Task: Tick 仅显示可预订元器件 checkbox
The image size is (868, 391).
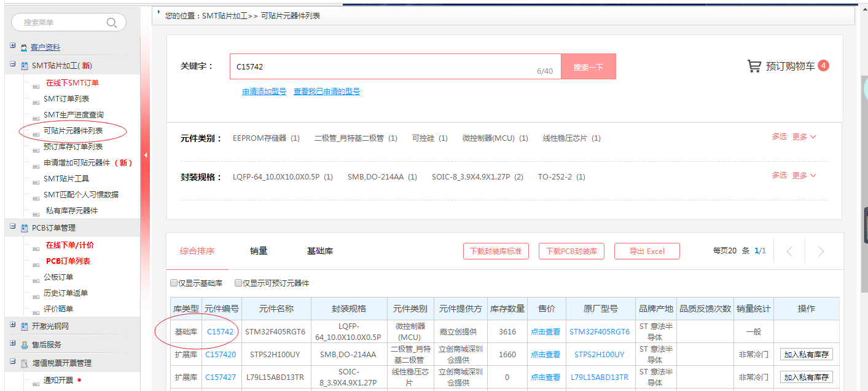Action: click(x=238, y=283)
